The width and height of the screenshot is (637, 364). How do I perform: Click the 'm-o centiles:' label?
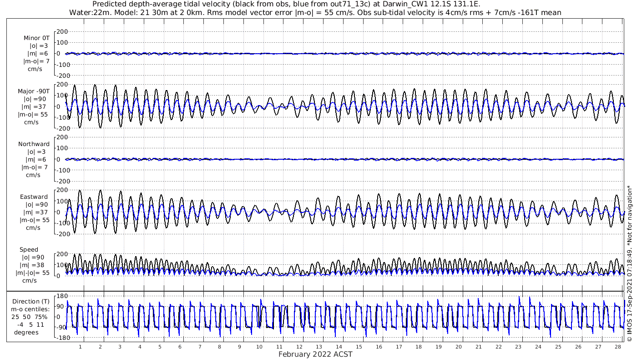31,309
